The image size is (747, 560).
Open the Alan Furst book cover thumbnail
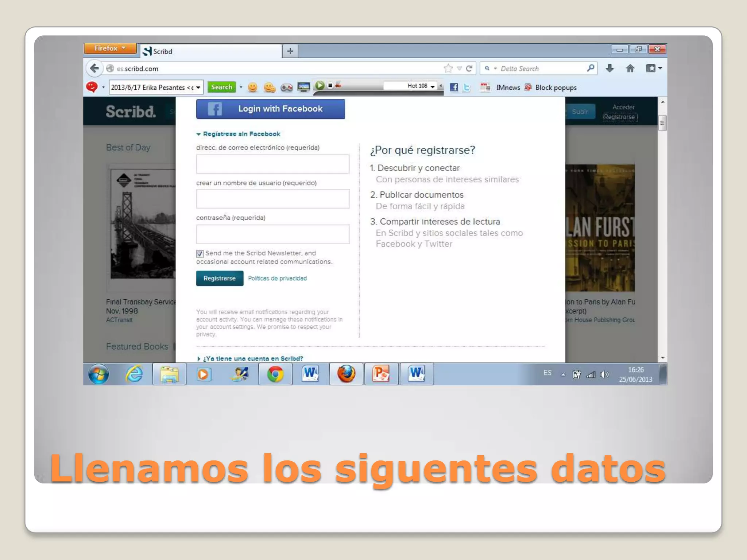pyautogui.click(x=600, y=228)
